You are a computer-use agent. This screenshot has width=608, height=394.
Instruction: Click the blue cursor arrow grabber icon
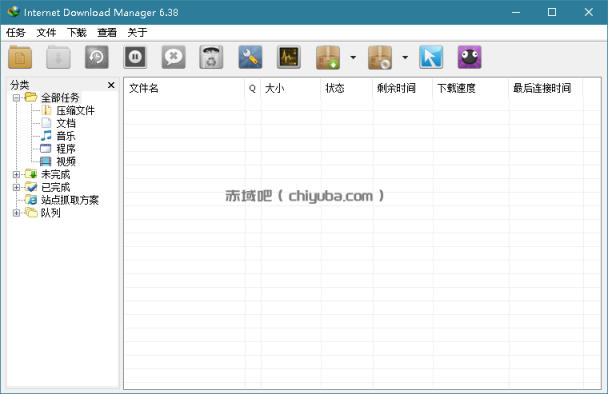point(431,57)
